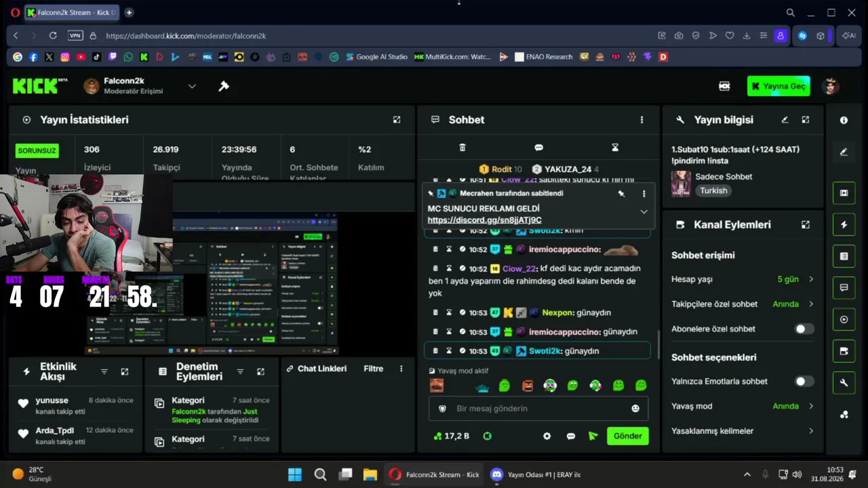Expand the Yayın İstatistikleri panel
Viewport: 868px width, 488px height.
[x=397, y=120]
